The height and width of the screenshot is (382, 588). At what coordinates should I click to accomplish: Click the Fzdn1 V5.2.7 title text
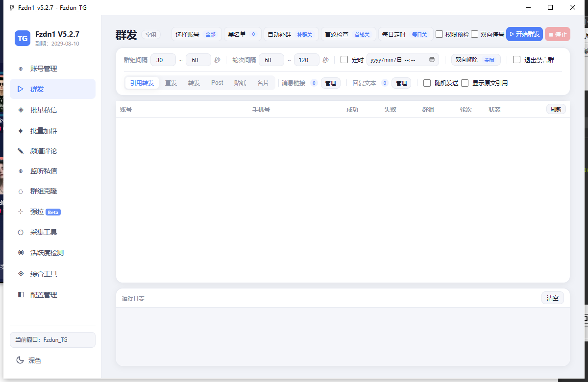coord(57,34)
